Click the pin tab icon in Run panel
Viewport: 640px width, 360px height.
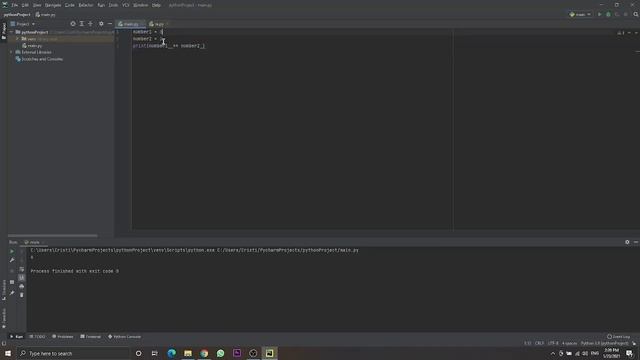[x=12, y=293]
